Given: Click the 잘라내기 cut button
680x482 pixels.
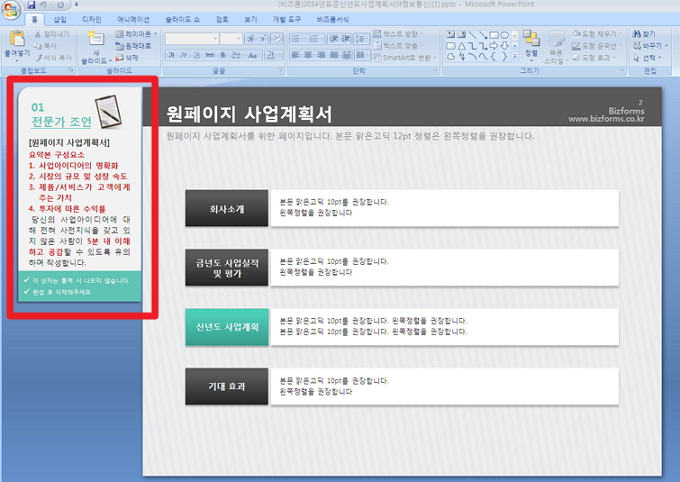Looking at the screenshot, I should pyautogui.click(x=52, y=34).
